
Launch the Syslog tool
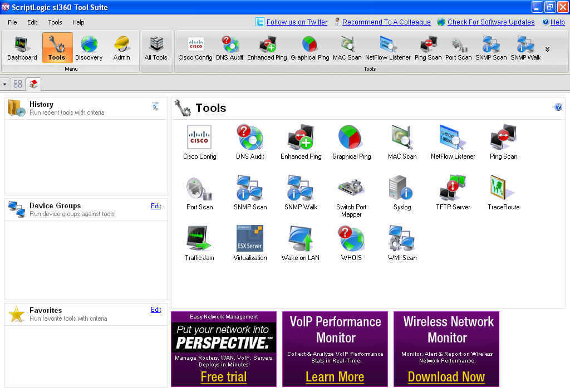tap(402, 189)
